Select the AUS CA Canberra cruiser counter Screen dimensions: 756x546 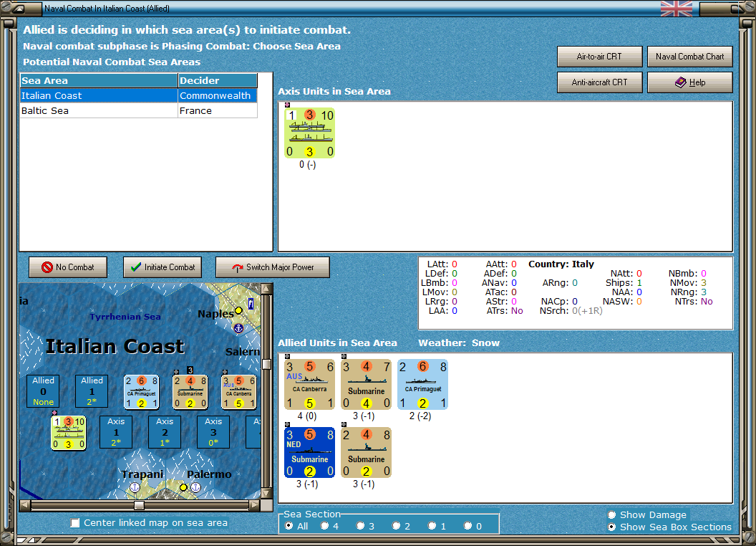tap(309, 384)
